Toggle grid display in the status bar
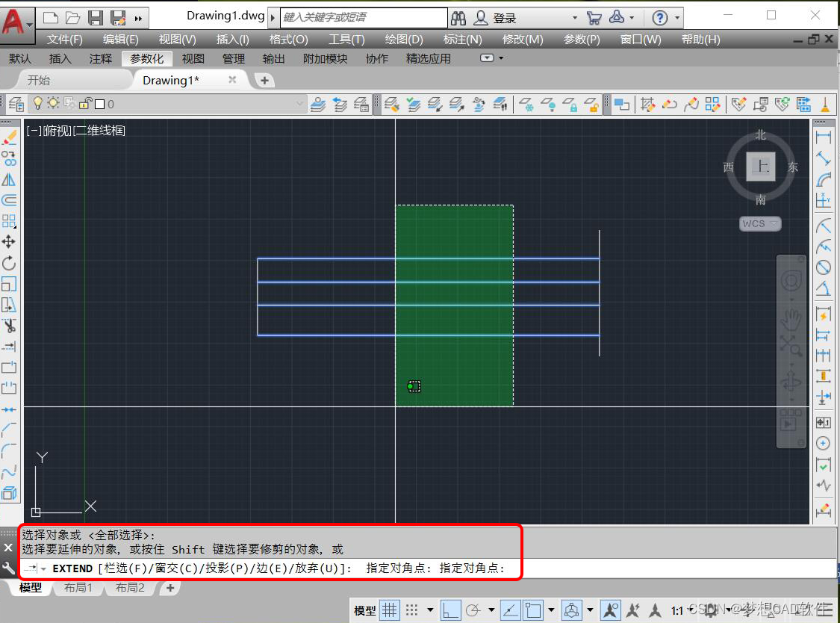The width and height of the screenshot is (840, 623). click(x=390, y=610)
